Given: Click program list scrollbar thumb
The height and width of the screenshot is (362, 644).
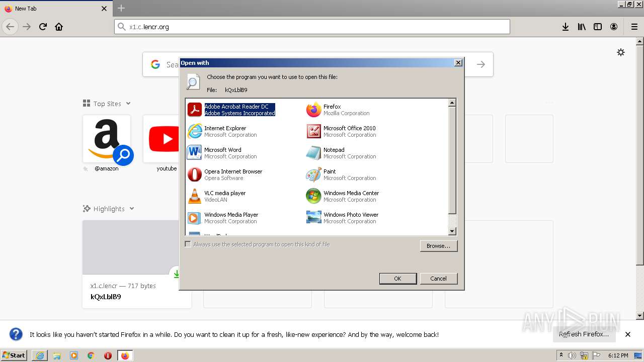Looking at the screenshot, I should (x=452, y=160).
